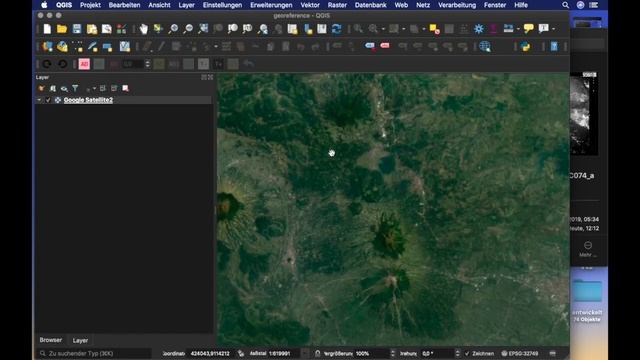
Task: Select the Pan Map to Selection tool
Action: 158,29
